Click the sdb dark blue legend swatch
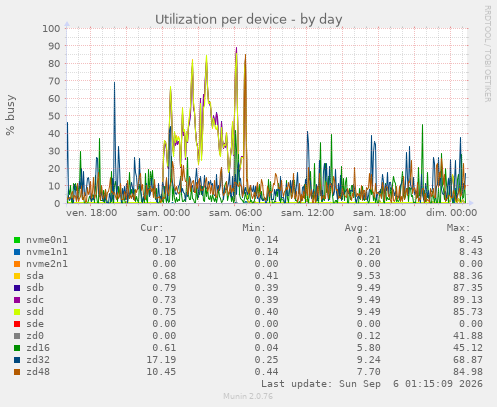 pos(17,288)
